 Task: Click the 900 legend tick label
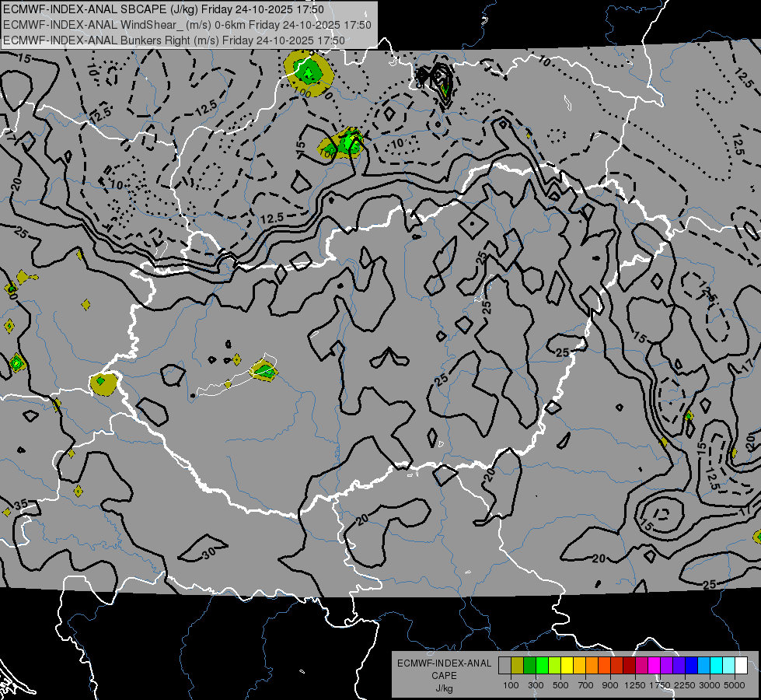tap(610, 685)
